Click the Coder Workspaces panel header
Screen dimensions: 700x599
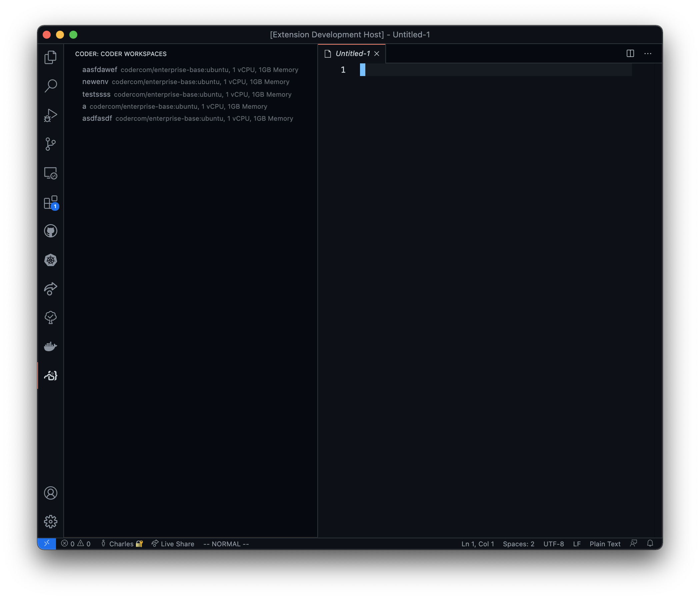click(121, 54)
